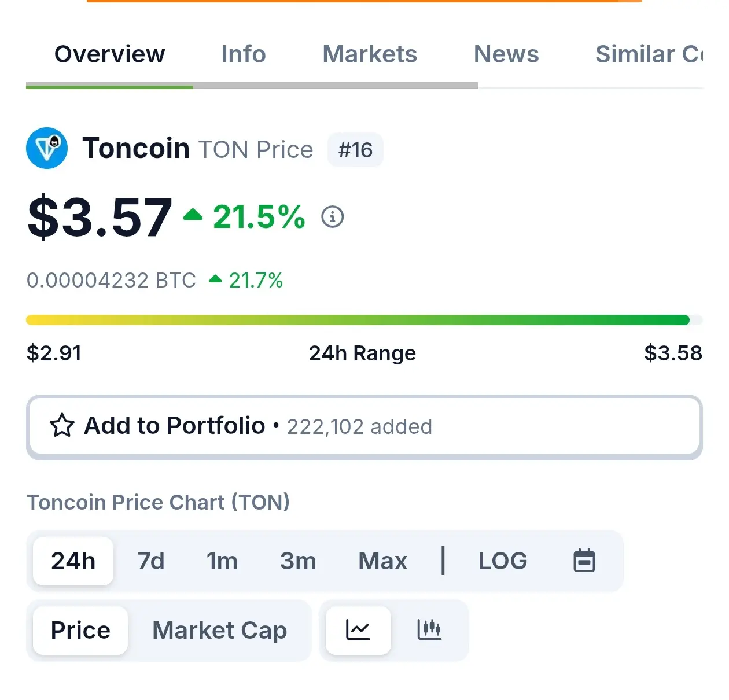Select the 3m time range
Screen dimensions: 729x700
298,561
